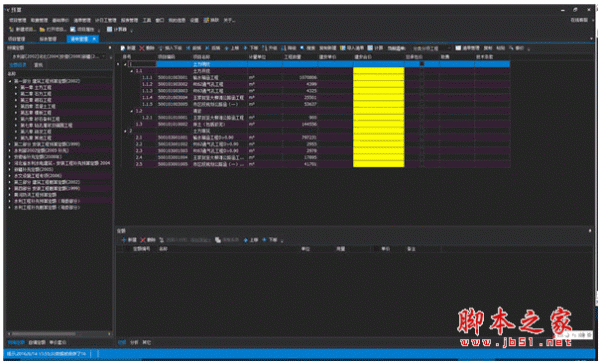Image resolution: width=600 pixels, height=363 pixels.
Task: Click the left panel's horizontal scrollbar
Action: point(58,334)
